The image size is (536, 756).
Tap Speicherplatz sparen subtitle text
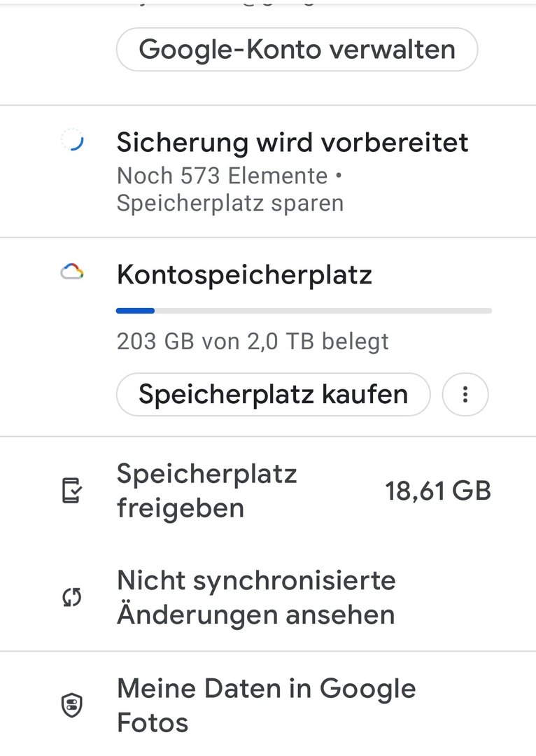230,204
